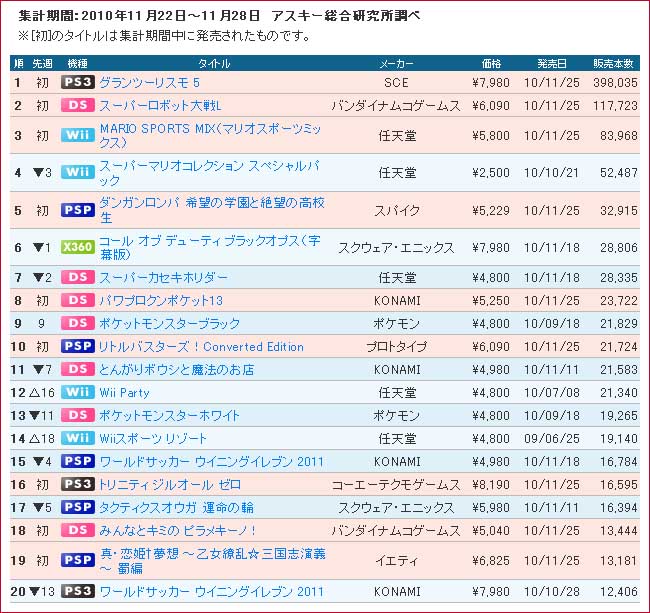The image size is (650, 613).
Task: Click the DS badge beside ポケットモンスターブラック
Action: [78, 323]
